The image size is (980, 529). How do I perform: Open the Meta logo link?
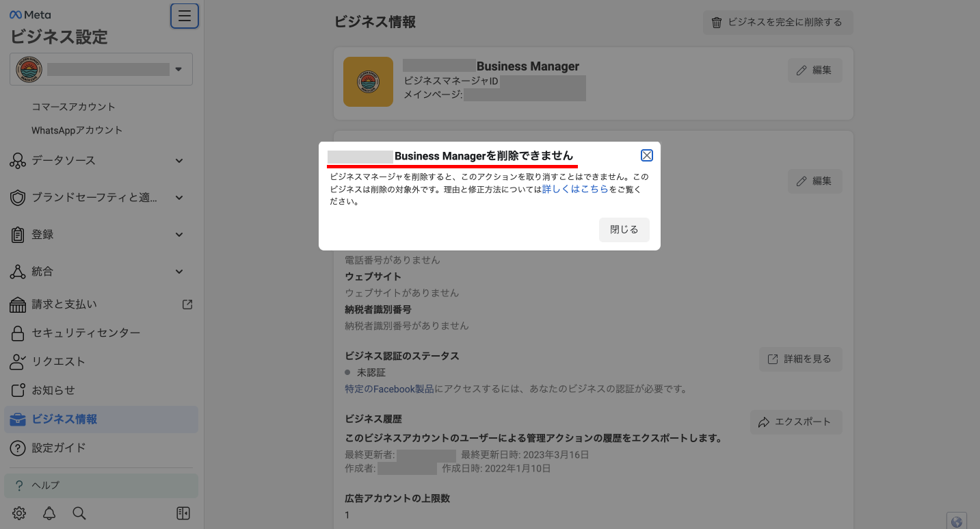point(30,14)
